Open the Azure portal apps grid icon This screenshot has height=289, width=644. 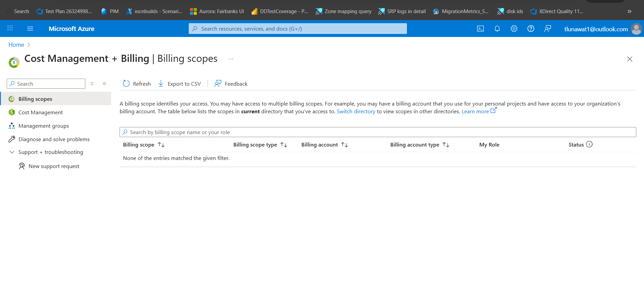pyautogui.click(x=10, y=28)
